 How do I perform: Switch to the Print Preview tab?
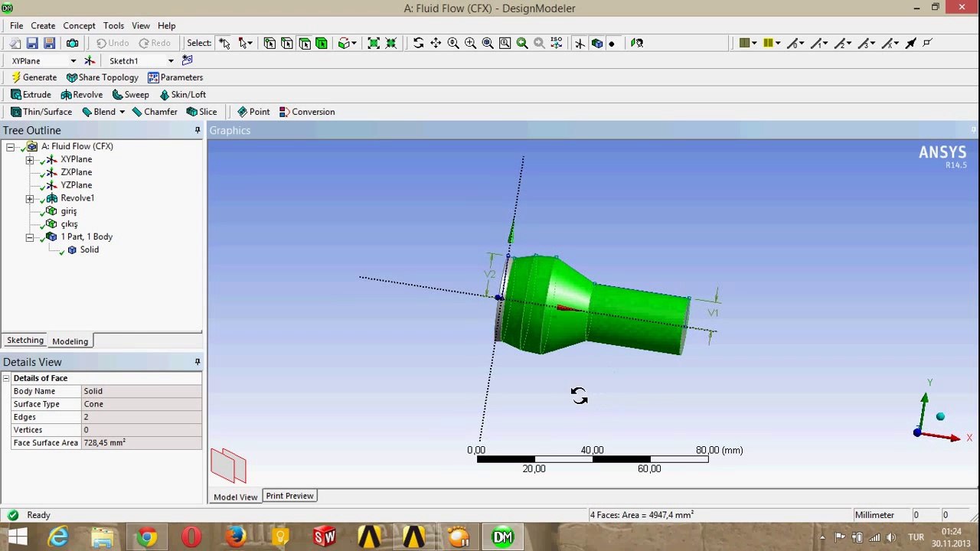tap(289, 496)
